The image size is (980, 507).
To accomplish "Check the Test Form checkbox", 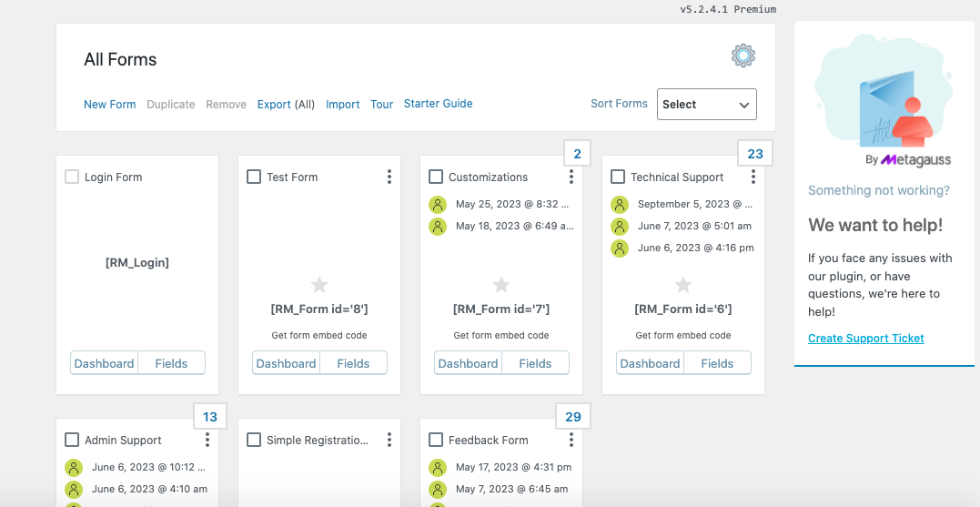I will pos(254,177).
